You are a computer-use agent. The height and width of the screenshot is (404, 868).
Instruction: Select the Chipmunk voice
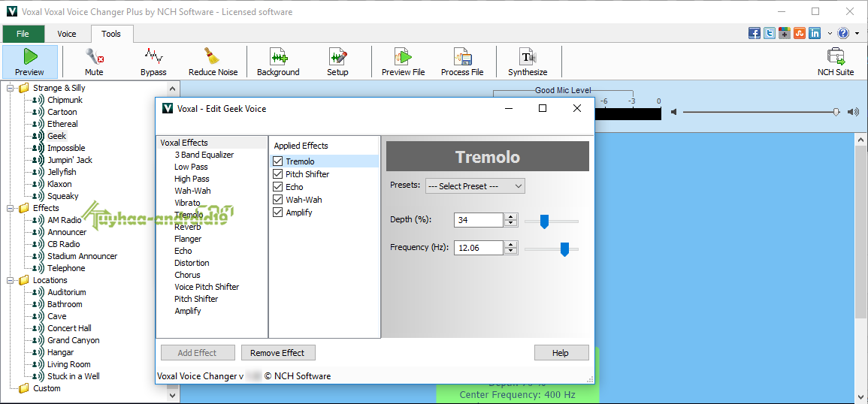click(65, 100)
